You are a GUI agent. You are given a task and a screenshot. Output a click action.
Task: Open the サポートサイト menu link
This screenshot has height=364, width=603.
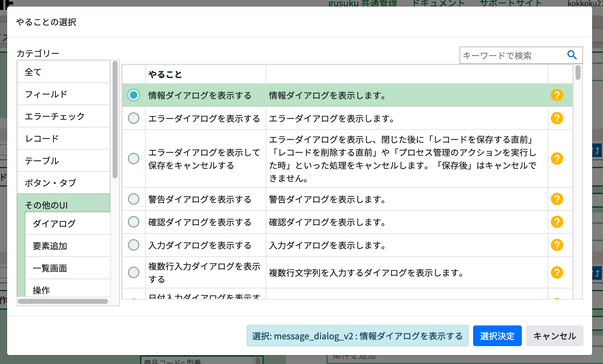[511, 3]
